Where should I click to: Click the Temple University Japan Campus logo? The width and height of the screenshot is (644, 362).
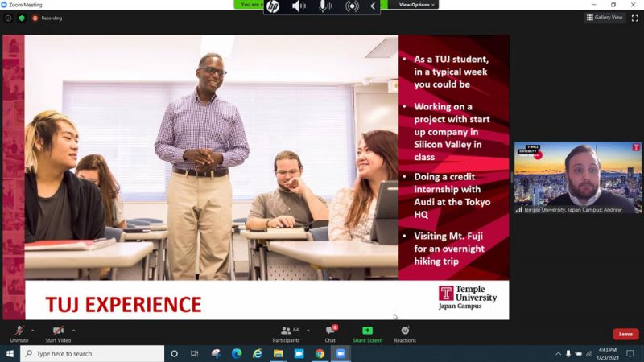468,298
